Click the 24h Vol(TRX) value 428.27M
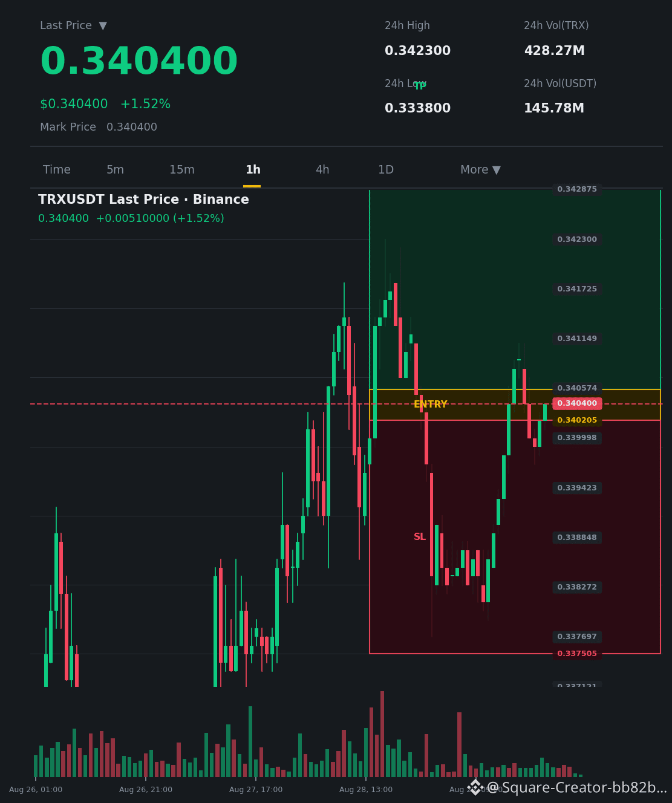672x803 pixels. click(554, 51)
